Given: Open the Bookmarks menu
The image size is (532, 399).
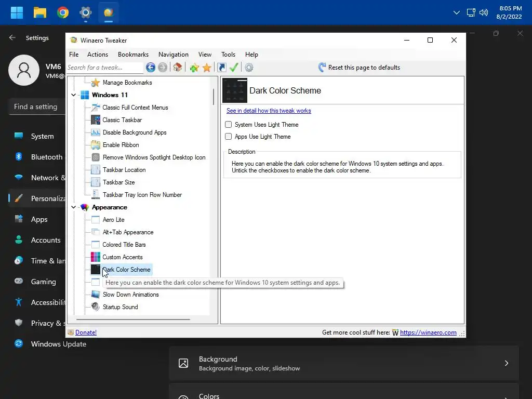Looking at the screenshot, I should click(x=133, y=55).
